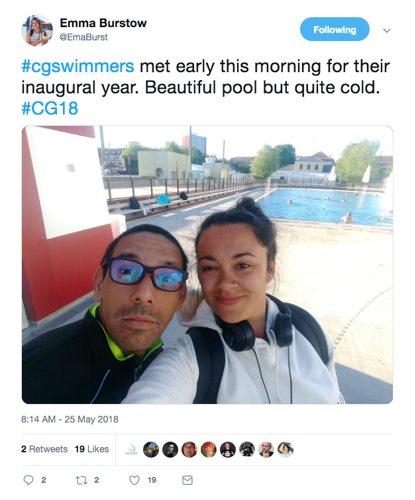Toggle the Following button
The height and width of the screenshot is (500, 415).
(335, 29)
